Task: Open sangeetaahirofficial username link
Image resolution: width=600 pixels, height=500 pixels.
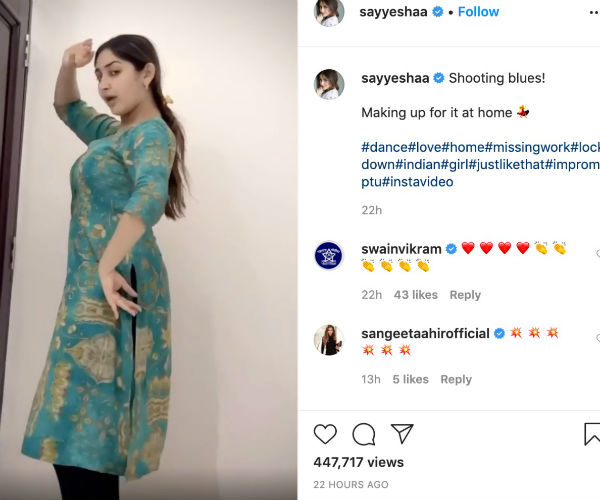Action: tap(425, 334)
